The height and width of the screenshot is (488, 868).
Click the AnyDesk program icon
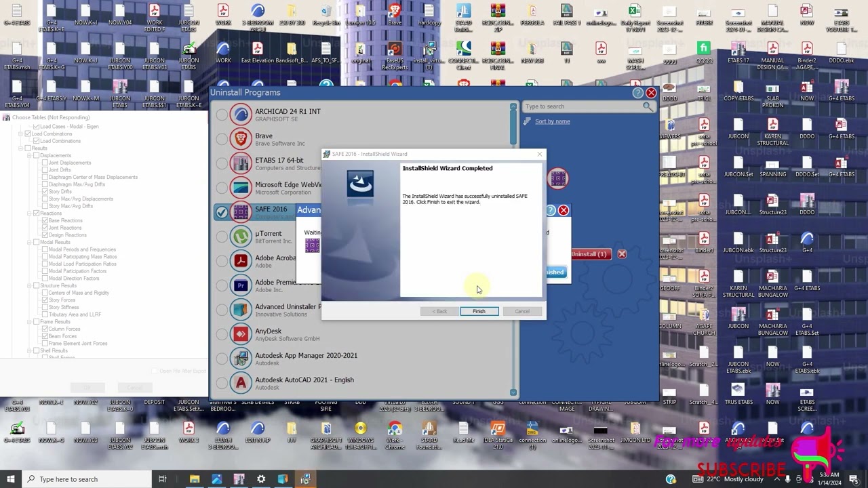pos(241,333)
